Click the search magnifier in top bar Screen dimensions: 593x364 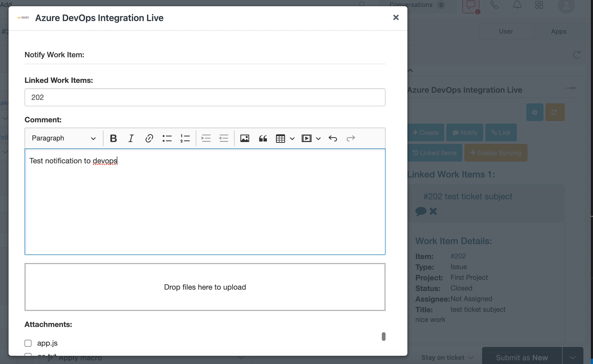362,4
